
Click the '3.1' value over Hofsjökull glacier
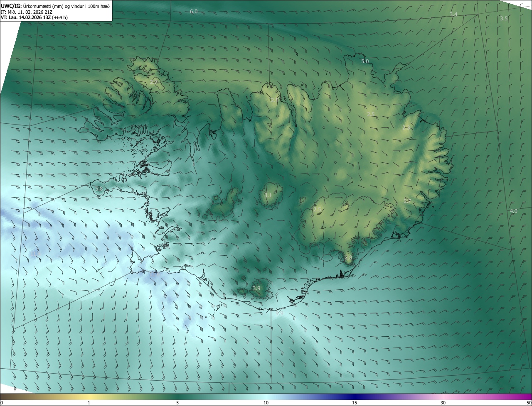pyautogui.click(x=268, y=196)
